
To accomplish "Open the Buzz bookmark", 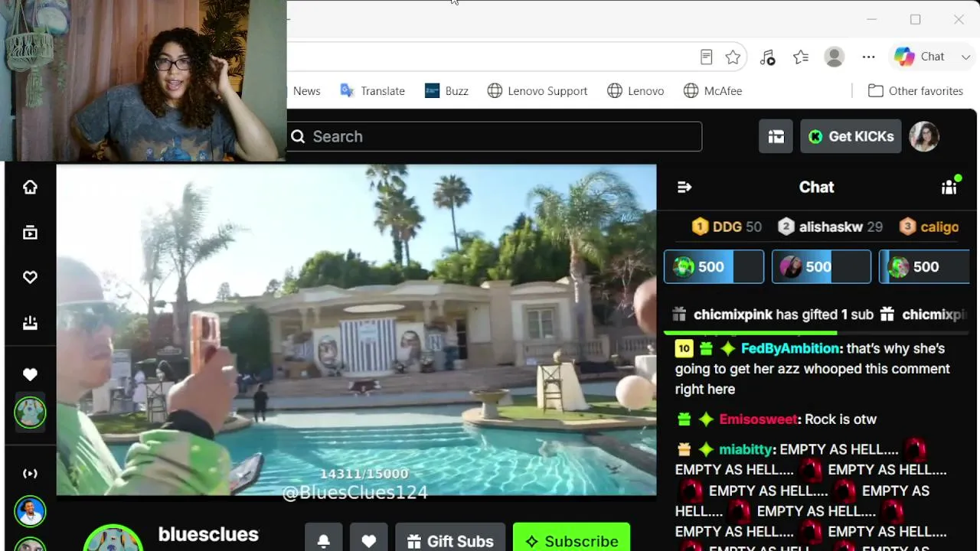I will [x=446, y=91].
